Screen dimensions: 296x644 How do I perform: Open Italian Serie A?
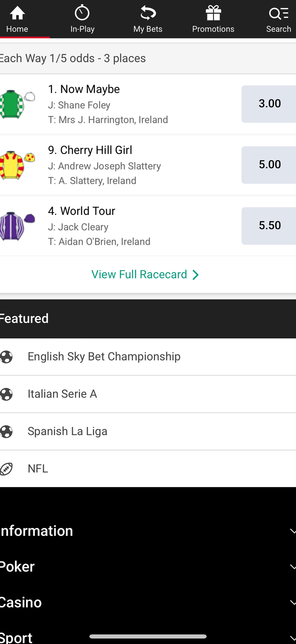click(62, 394)
